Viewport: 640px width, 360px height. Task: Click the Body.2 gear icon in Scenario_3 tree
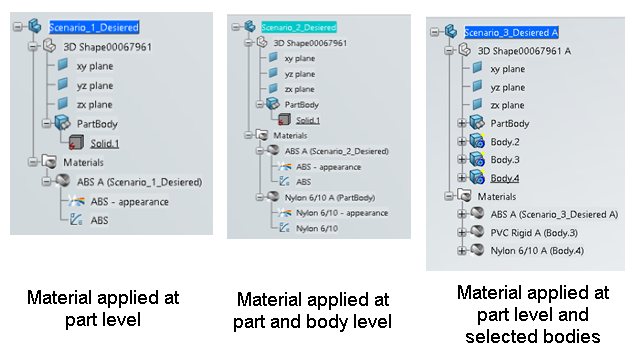coord(477,141)
